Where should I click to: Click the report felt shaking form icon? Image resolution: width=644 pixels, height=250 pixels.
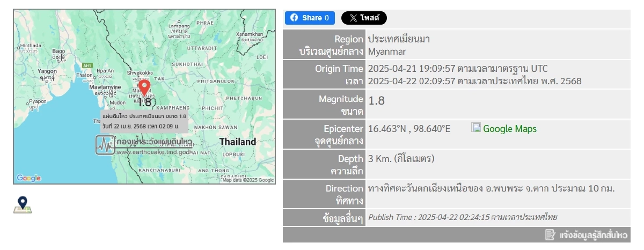point(550,235)
